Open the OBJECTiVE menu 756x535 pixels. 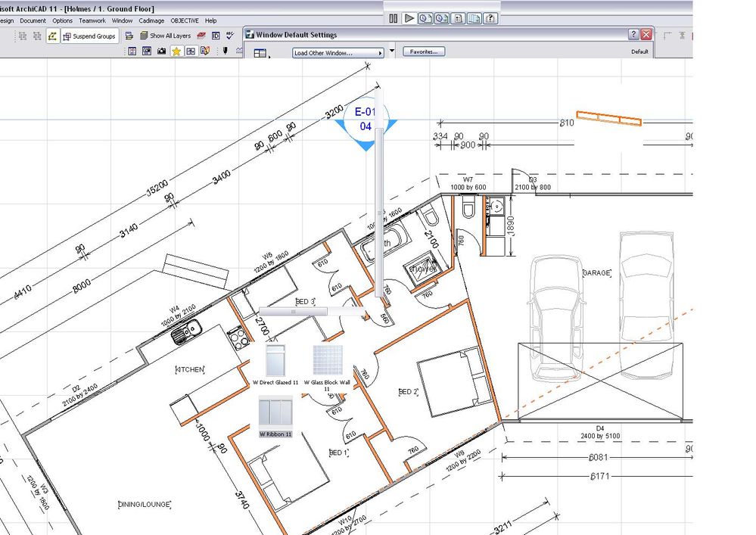(x=185, y=20)
